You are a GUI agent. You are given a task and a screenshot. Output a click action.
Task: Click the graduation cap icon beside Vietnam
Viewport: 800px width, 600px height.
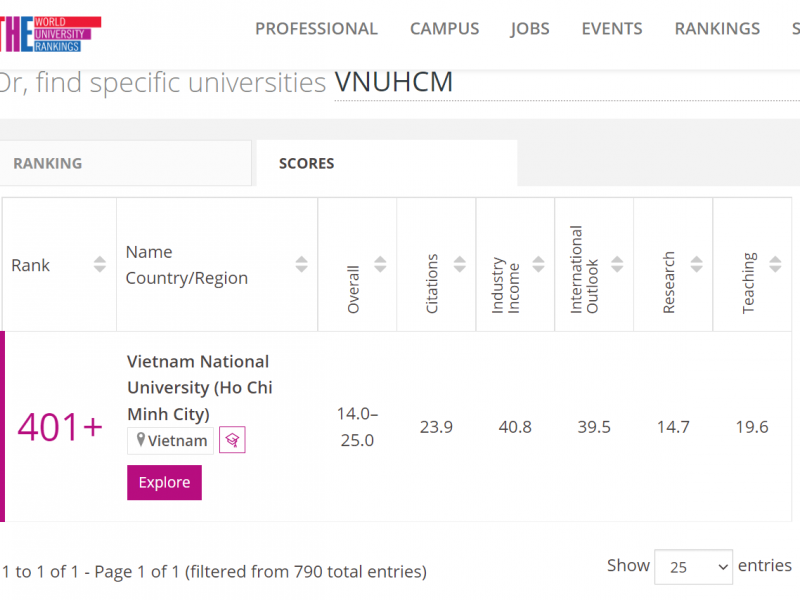[x=232, y=440]
